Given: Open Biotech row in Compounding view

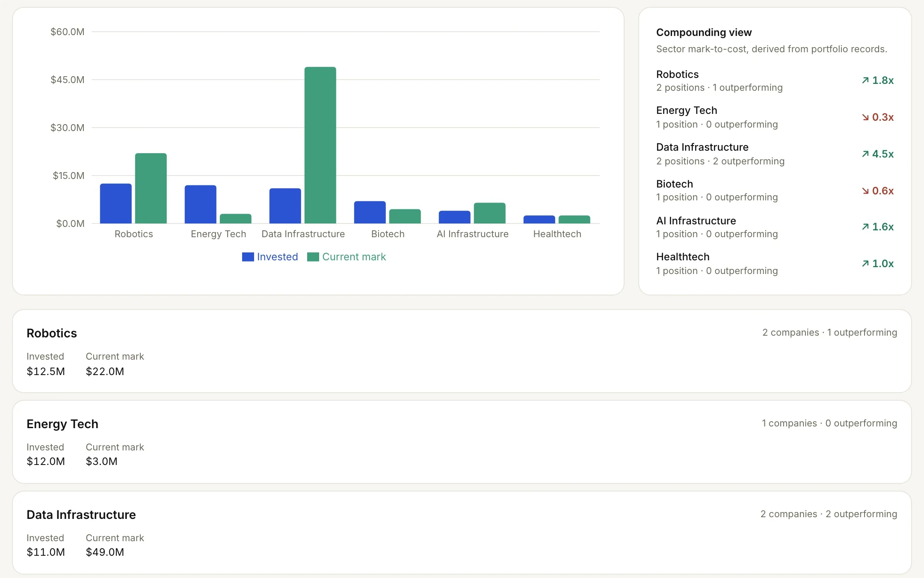Looking at the screenshot, I should tap(775, 191).
